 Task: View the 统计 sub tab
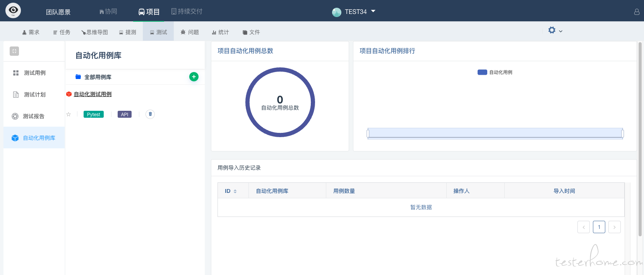pos(220,32)
